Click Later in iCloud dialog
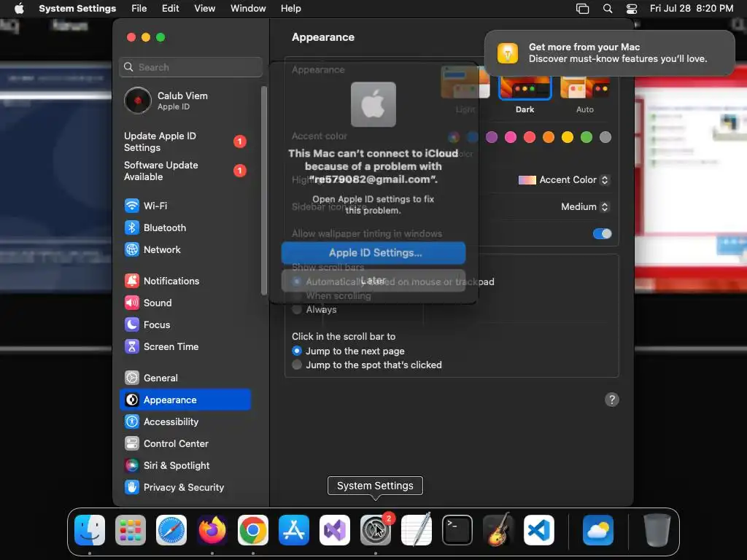747x560 pixels. pyautogui.click(x=373, y=281)
